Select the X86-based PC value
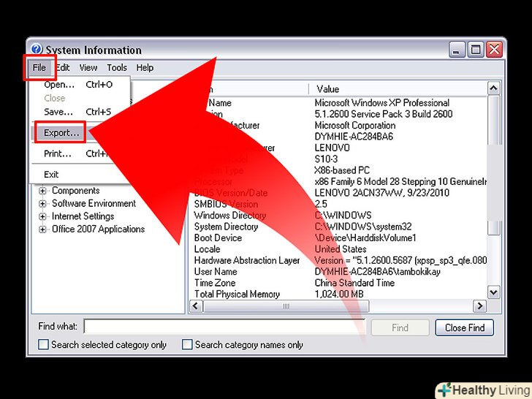This screenshot has width=532, height=399. tap(342, 170)
